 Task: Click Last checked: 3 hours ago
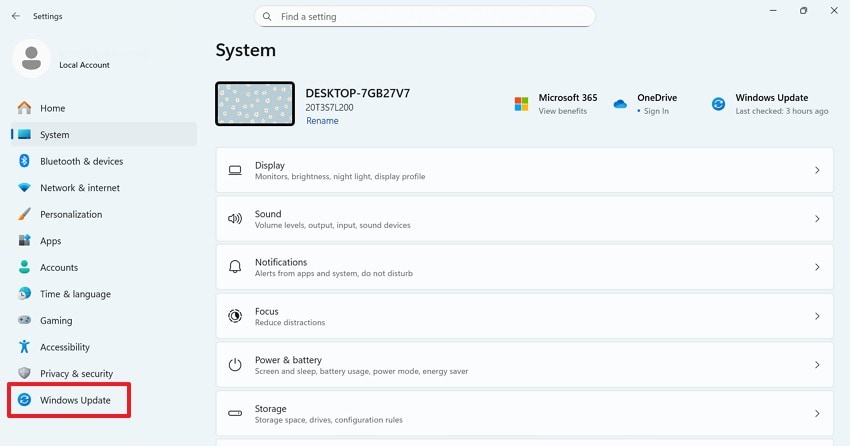[x=782, y=111]
